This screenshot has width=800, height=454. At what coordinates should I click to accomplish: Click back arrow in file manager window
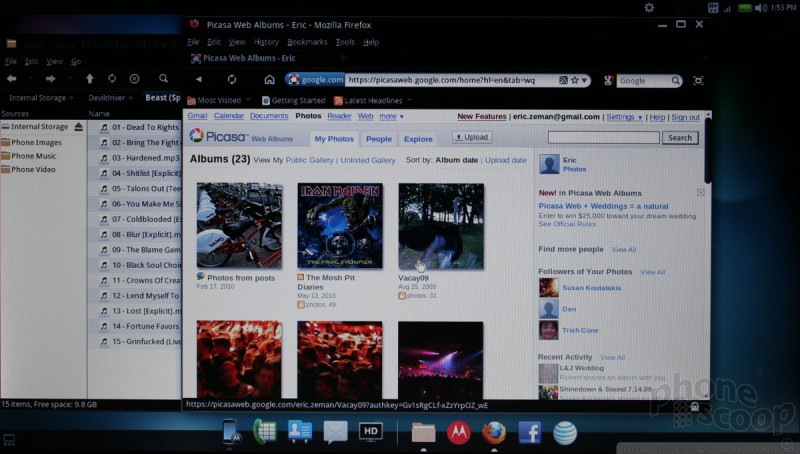(11, 79)
